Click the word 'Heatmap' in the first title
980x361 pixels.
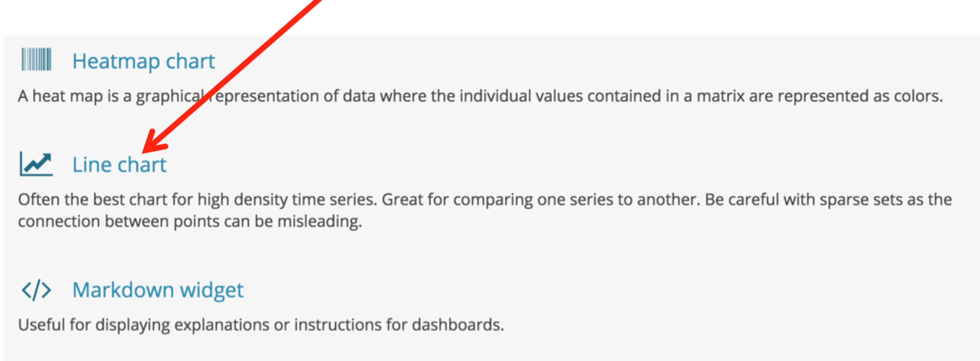tap(116, 61)
